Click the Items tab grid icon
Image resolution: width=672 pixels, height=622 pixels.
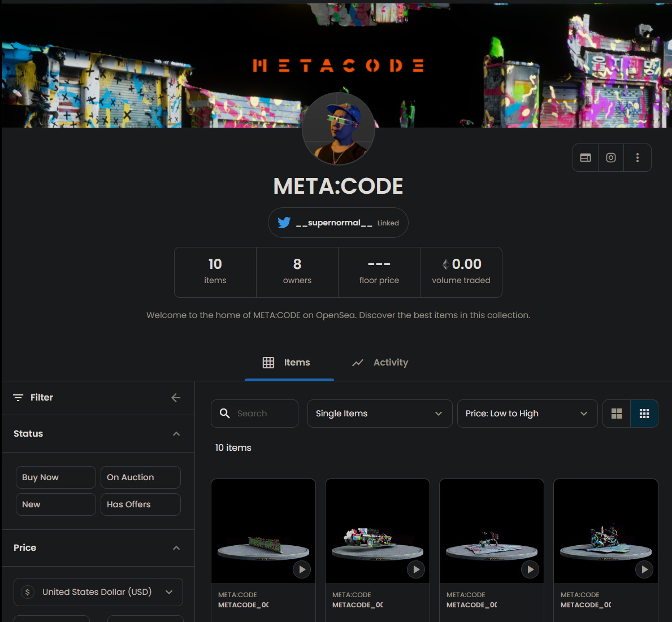point(268,362)
